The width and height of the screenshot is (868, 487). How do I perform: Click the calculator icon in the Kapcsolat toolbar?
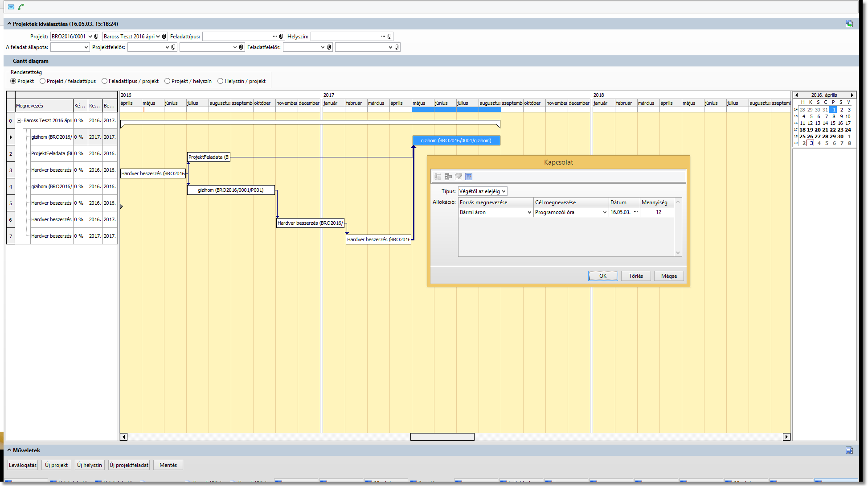(x=469, y=177)
